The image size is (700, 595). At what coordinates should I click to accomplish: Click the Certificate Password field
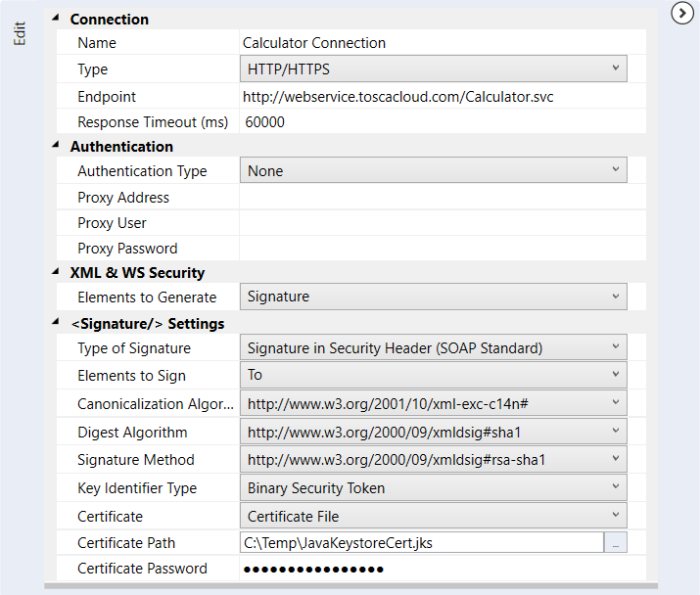click(441, 569)
